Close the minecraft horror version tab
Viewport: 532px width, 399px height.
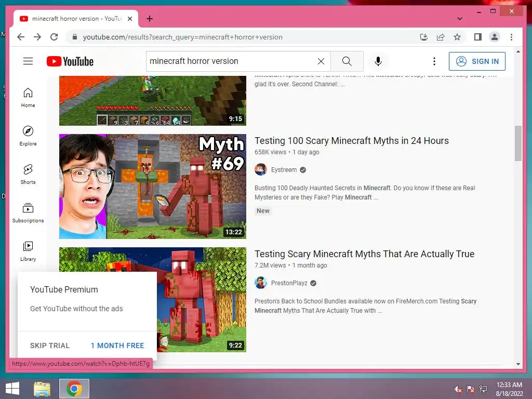[x=129, y=19]
